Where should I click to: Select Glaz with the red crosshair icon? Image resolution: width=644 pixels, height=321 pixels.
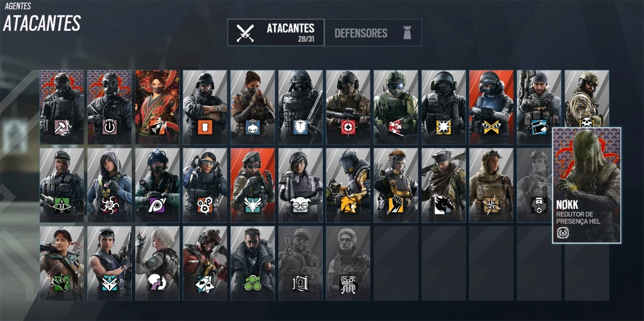(x=348, y=107)
